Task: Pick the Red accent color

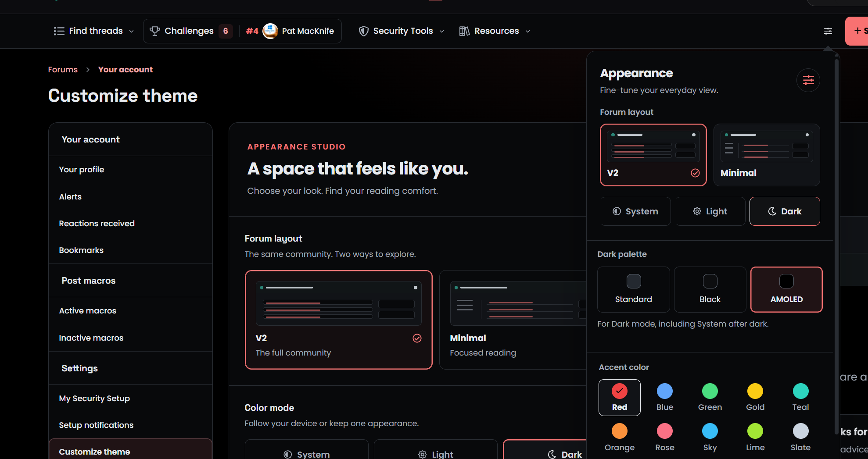Action: coord(620,398)
